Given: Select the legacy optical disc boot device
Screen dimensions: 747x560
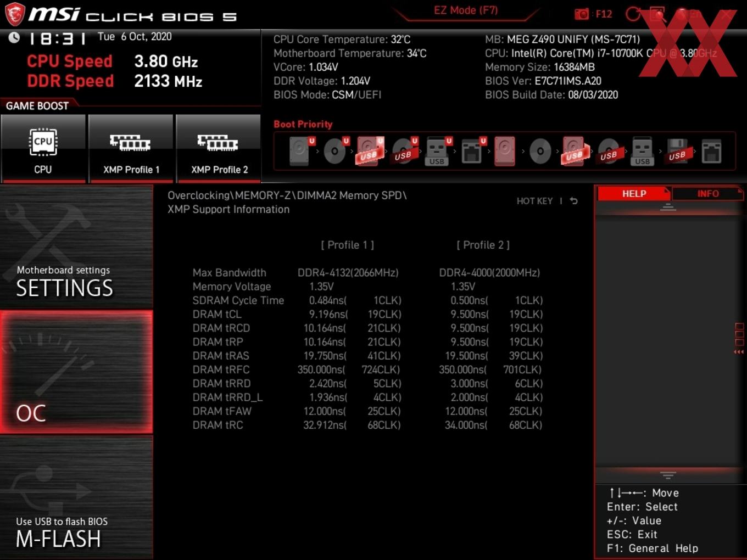Looking at the screenshot, I should [540, 151].
